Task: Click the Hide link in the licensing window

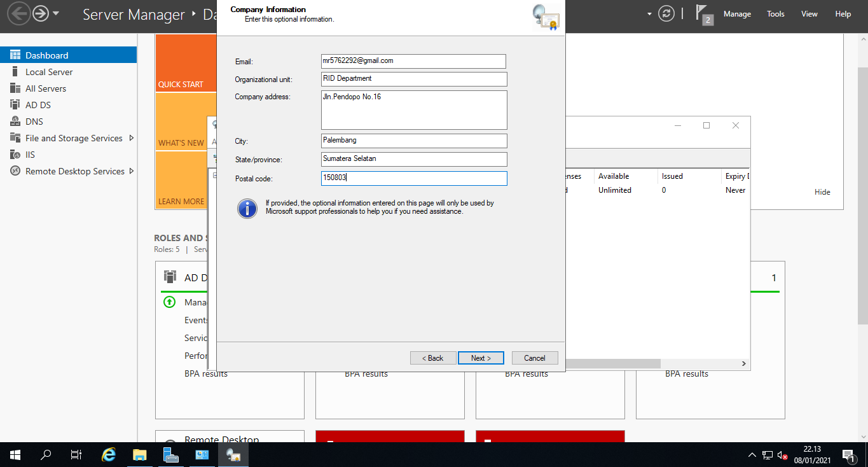Action: coord(822,192)
